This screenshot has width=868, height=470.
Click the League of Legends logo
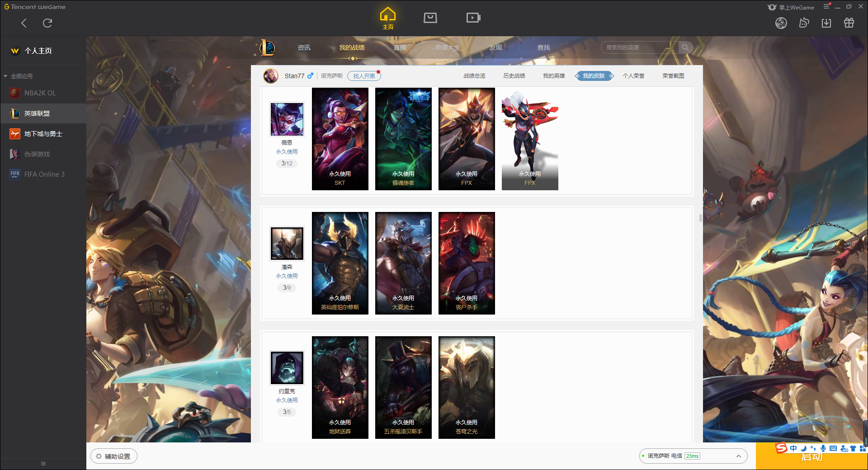pos(267,47)
